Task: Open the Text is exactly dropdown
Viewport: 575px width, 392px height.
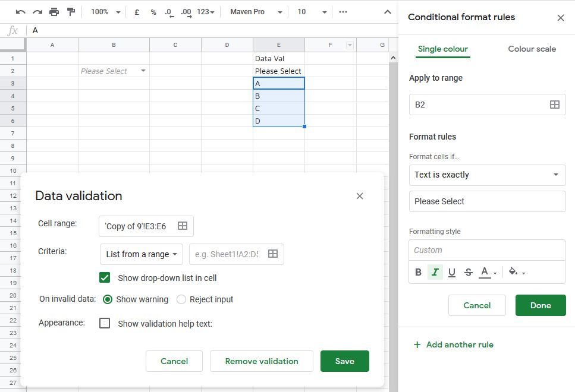Action: (x=487, y=175)
